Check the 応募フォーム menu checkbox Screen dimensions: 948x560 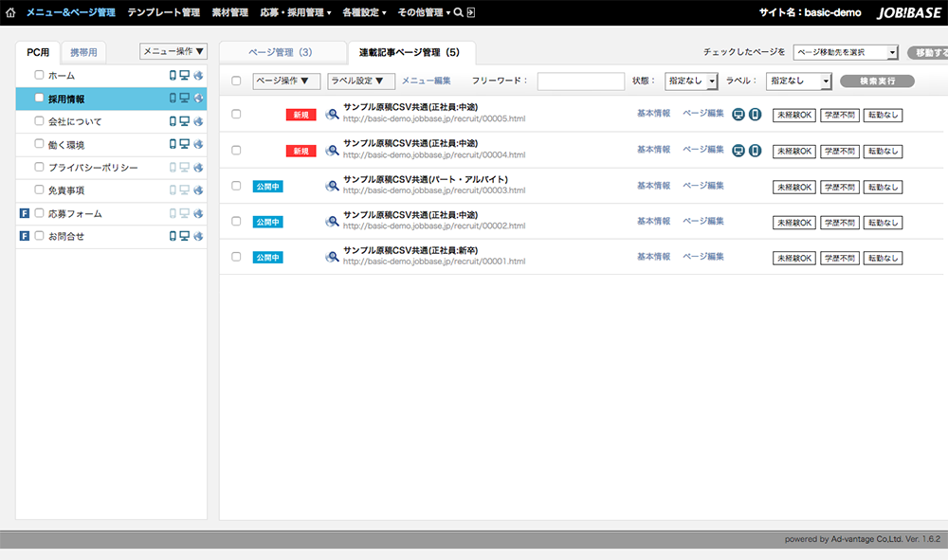[x=39, y=212]
